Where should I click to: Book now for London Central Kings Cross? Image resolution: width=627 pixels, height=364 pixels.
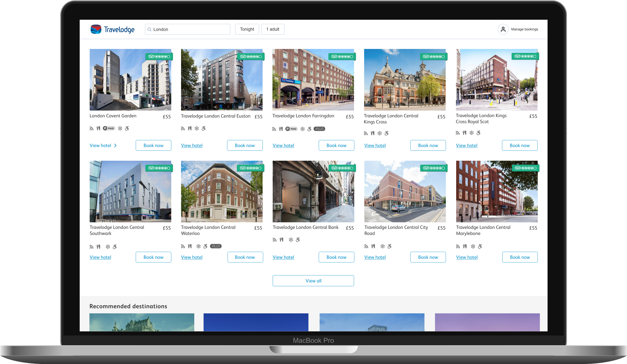click(x=428, y=145)
